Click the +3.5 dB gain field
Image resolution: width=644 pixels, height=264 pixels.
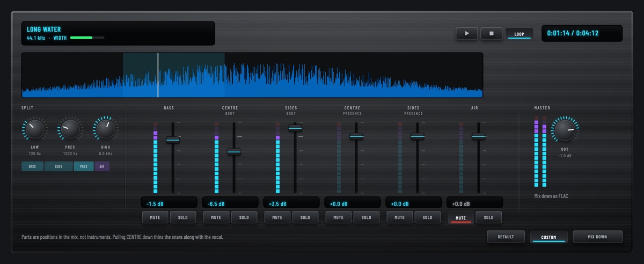291,203
